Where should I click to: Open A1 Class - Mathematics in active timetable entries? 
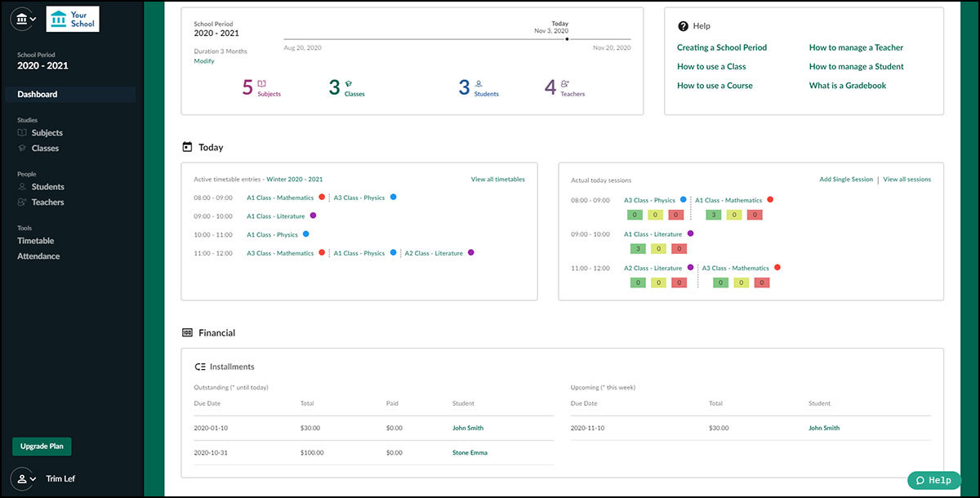click(280, 198)
